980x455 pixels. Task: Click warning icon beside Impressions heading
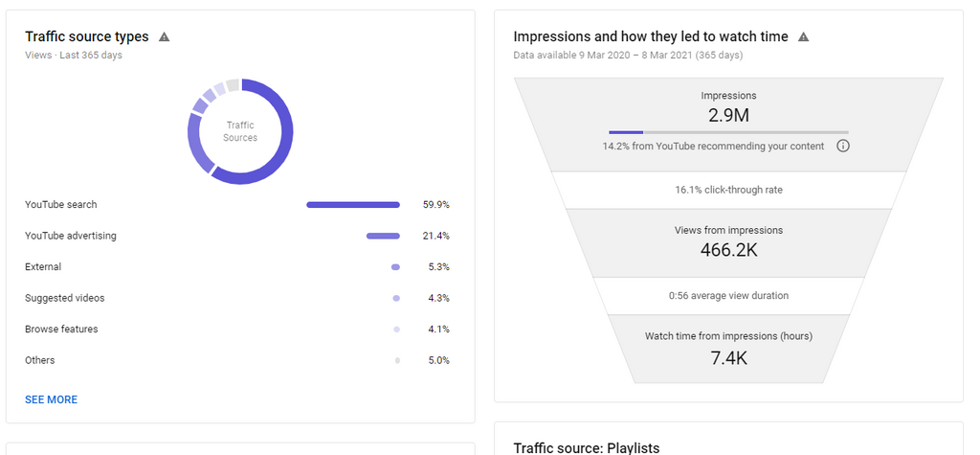(803, 37)
